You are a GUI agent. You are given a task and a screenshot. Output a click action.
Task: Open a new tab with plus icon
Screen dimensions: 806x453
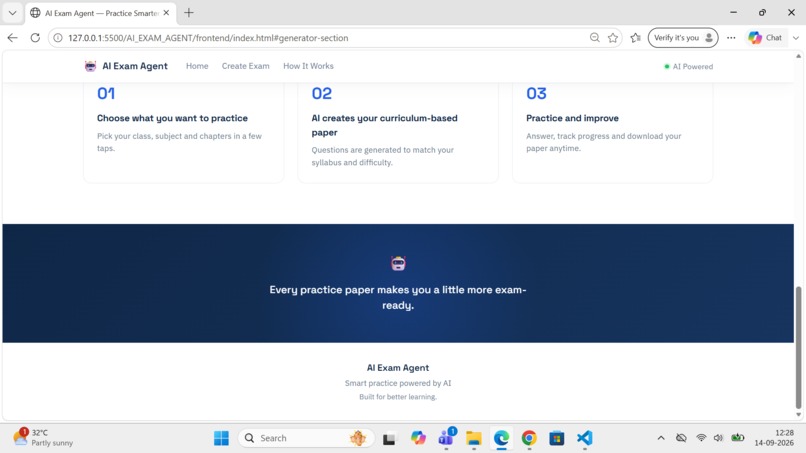point(189,13)
